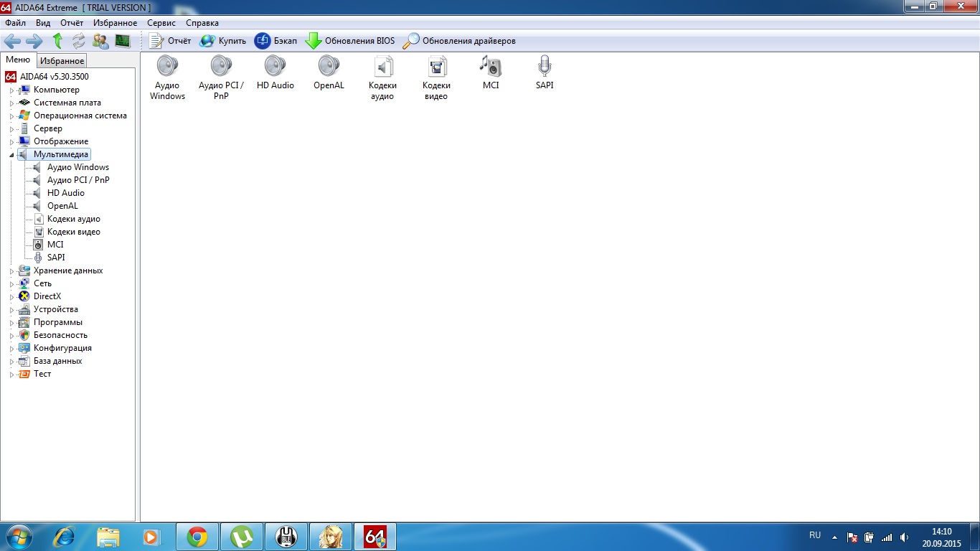Click Обновления BIOS toolbar button
The width and height of the screenshot is (980, 551).
[349, 41]
